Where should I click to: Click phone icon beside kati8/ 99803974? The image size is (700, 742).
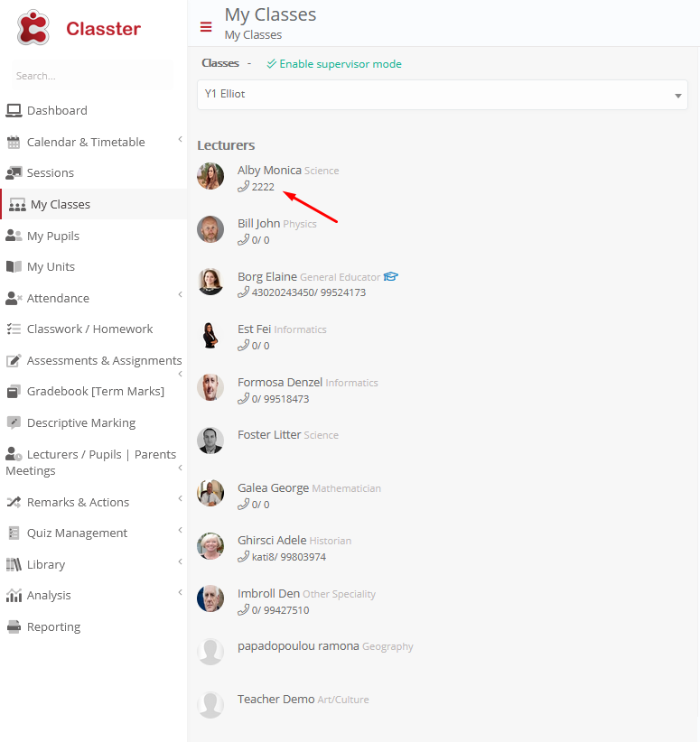tap(244, 556)
